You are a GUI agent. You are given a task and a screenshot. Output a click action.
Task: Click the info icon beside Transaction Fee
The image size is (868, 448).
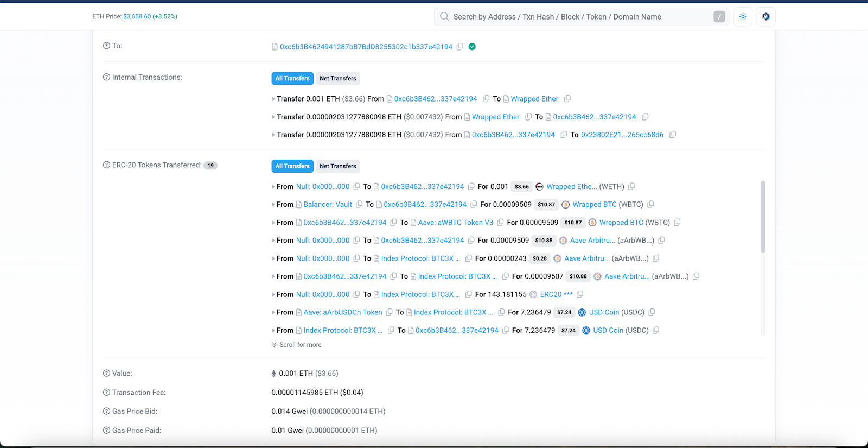106,393
